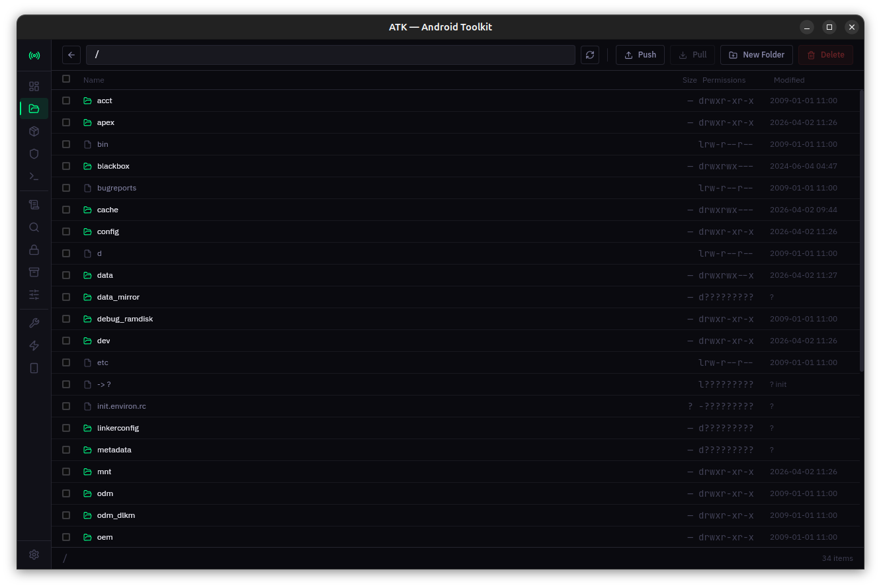Image resolution: width=881 pixels, height=588 pixels.
Task: Select the config folder checkbox
Action: 66,231
